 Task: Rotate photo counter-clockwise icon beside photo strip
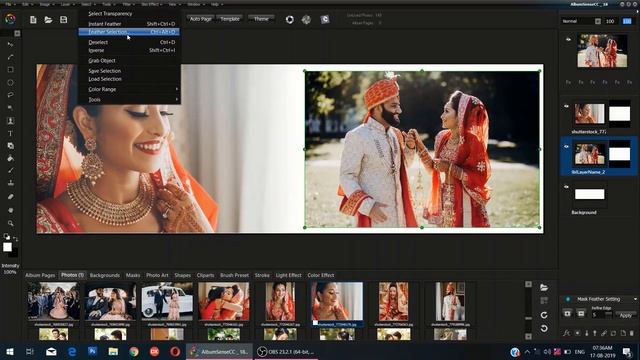click(544, 328)
